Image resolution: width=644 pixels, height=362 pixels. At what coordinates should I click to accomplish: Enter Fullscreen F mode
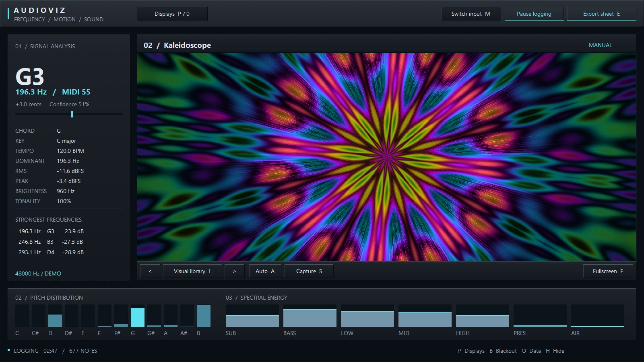[x=608, y=271]
